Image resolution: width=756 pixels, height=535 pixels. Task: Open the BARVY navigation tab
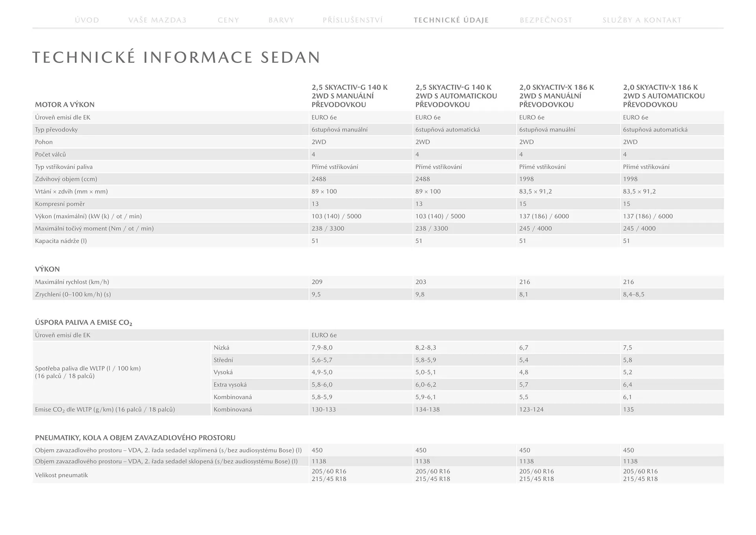[x=281, y=20]
